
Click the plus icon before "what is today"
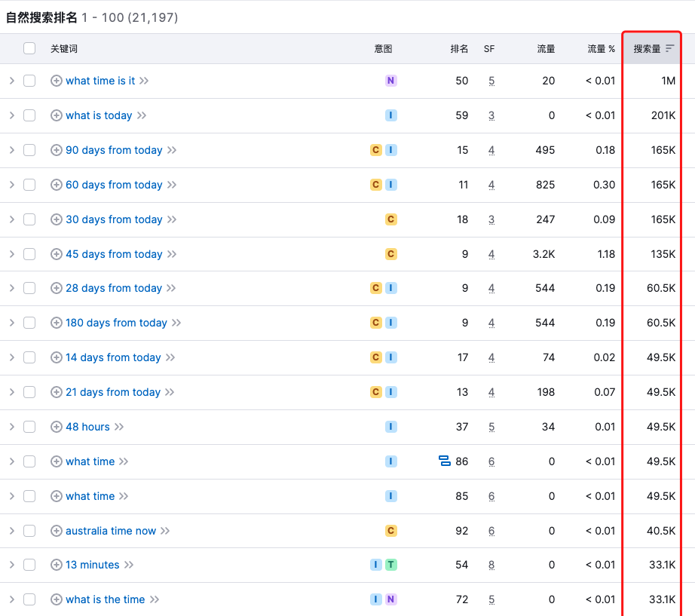pyautogui.click(x=56, y=115)
